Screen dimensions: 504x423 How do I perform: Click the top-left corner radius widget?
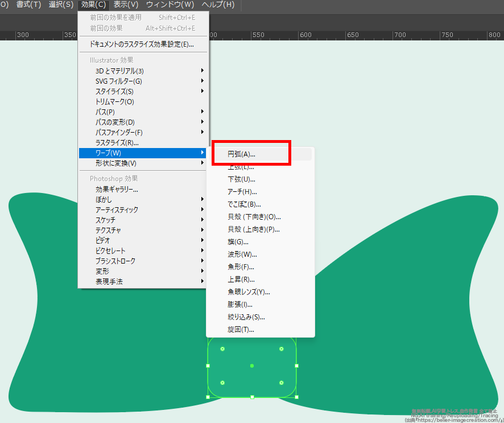[222, 348]
